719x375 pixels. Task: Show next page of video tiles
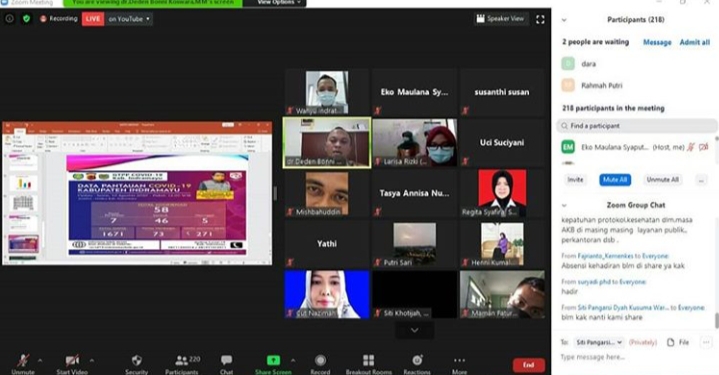414,330
